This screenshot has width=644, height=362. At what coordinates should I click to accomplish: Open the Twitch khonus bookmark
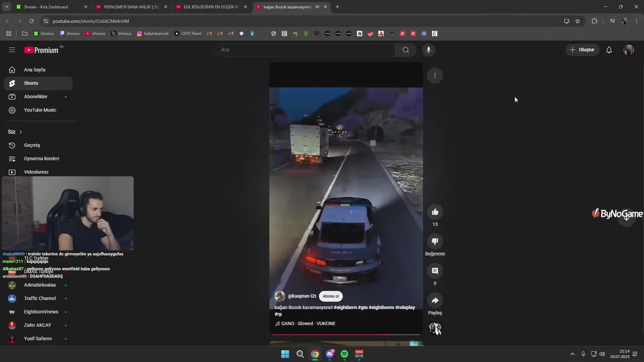pyautogui.click(x=69, y=34)
